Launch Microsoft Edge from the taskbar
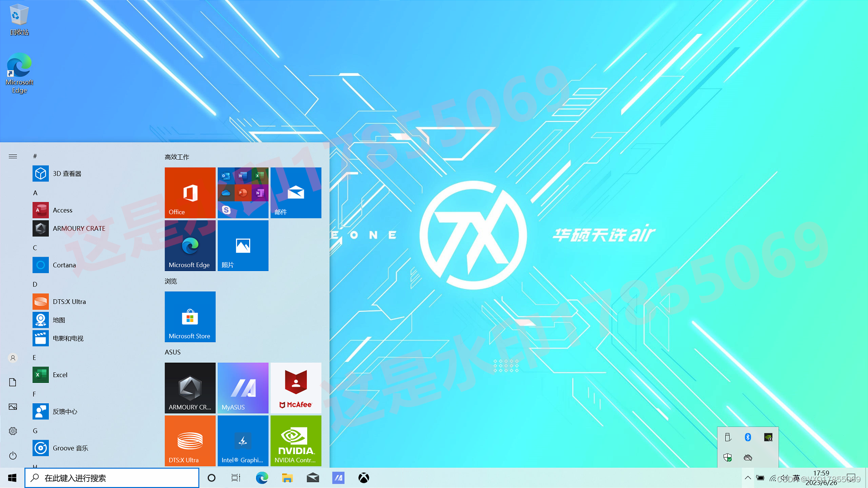This screenshot has width=868, height=488. tap(262, 478)
